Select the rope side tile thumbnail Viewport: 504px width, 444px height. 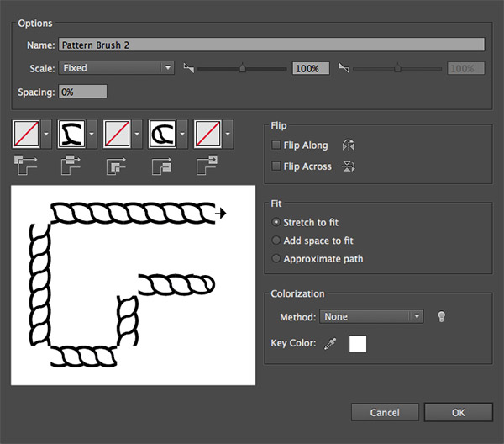[x=71, y=133]
